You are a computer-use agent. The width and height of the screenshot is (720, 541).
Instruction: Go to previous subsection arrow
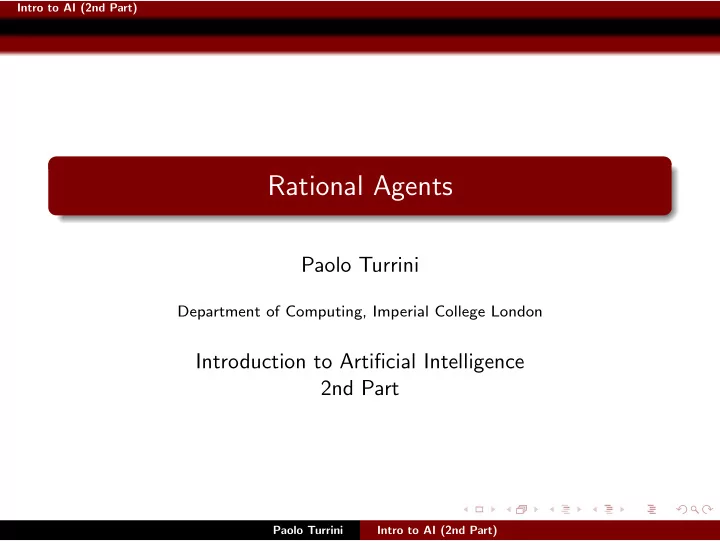[552, 509]
